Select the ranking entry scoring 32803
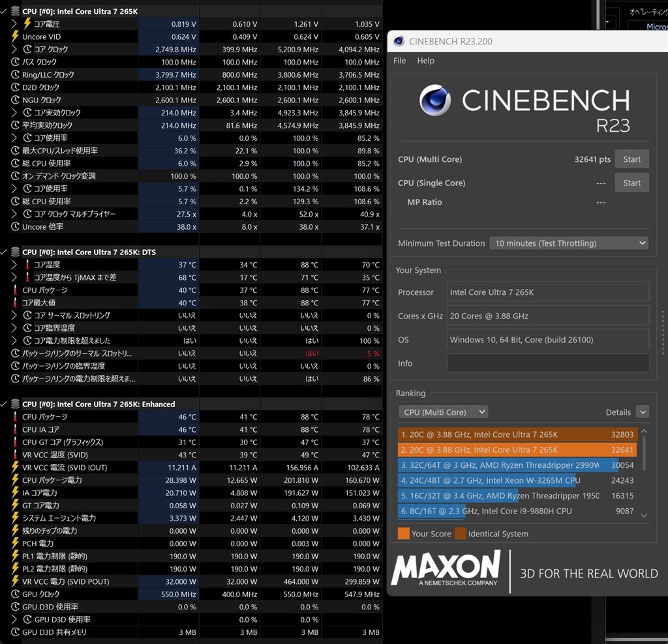668x644 pixels. pyautogui.click(x=517, y=435)
